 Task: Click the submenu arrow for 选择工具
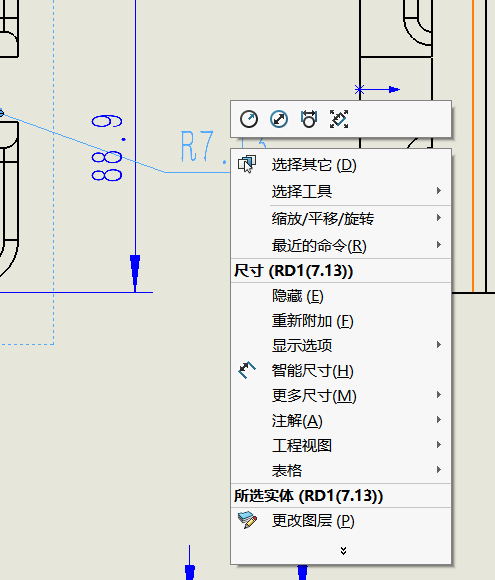[x=439, y=190]
